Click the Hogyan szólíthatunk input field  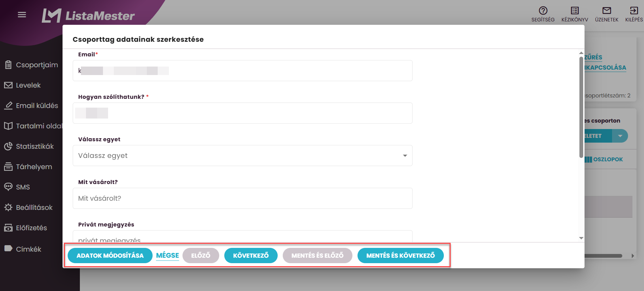[x=243, y=113]
